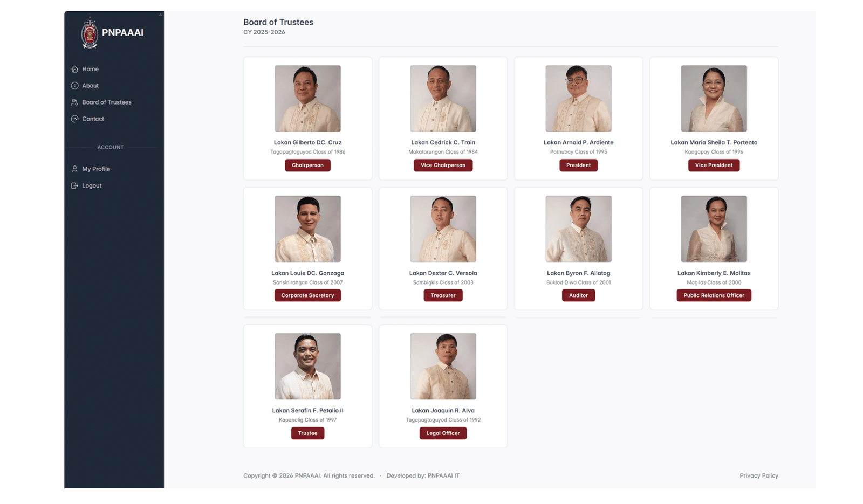863x504 pixels.
Task: Click the About info icon
Action: pos(74,86)
